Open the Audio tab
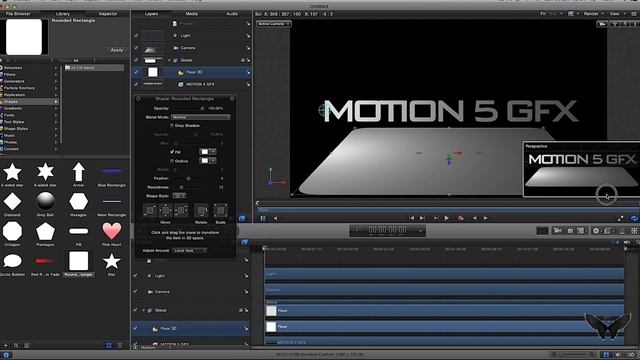 (x=232, y=14)
